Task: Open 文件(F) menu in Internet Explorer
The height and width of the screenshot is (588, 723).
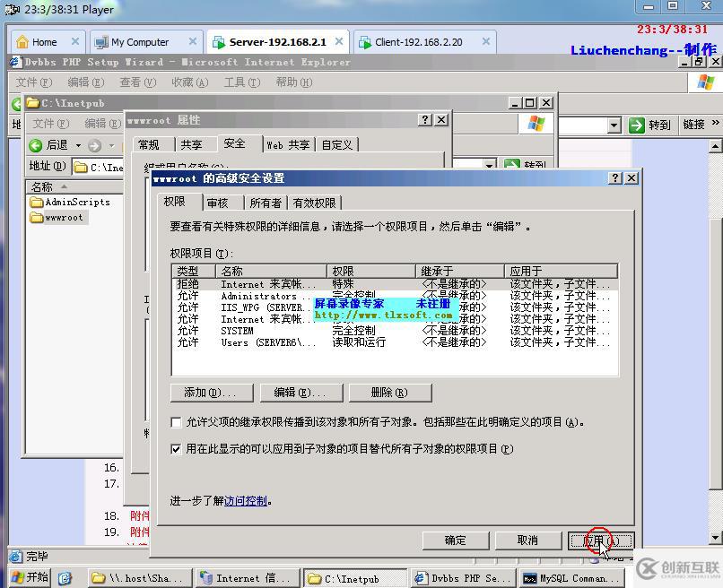Action: (34, 82)
